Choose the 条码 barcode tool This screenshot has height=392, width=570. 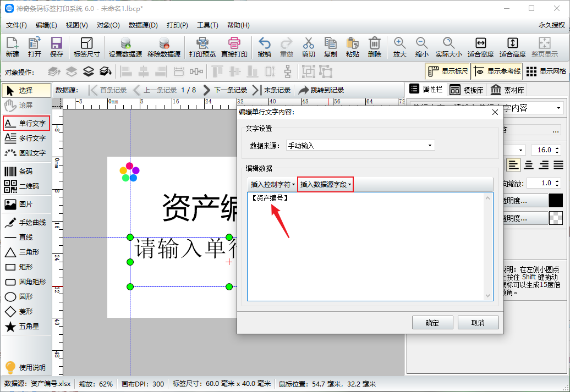point(26,171)
